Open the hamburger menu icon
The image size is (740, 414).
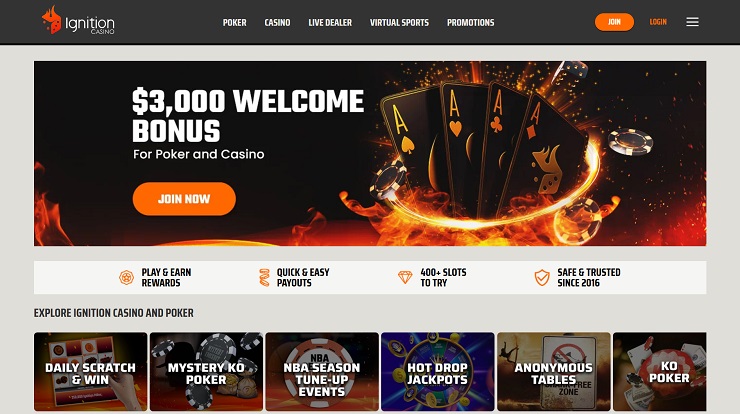point(692,22)
